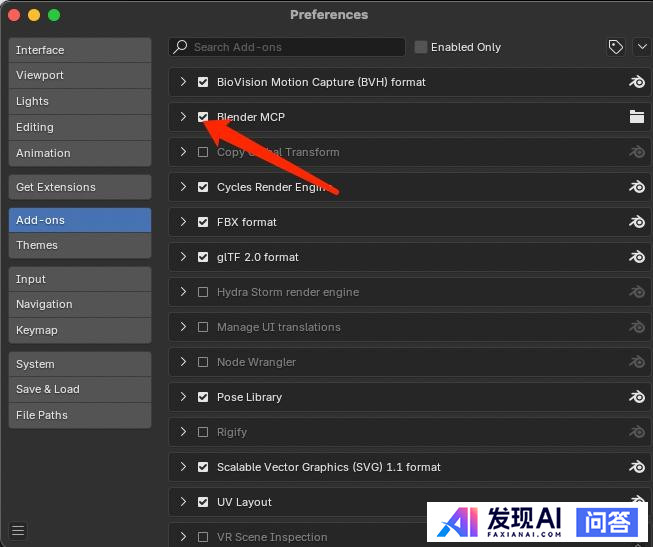Click the Blender logo icon beside Pose Library
The width and height of the screenshot is (653, 547).
click(636, 397)
